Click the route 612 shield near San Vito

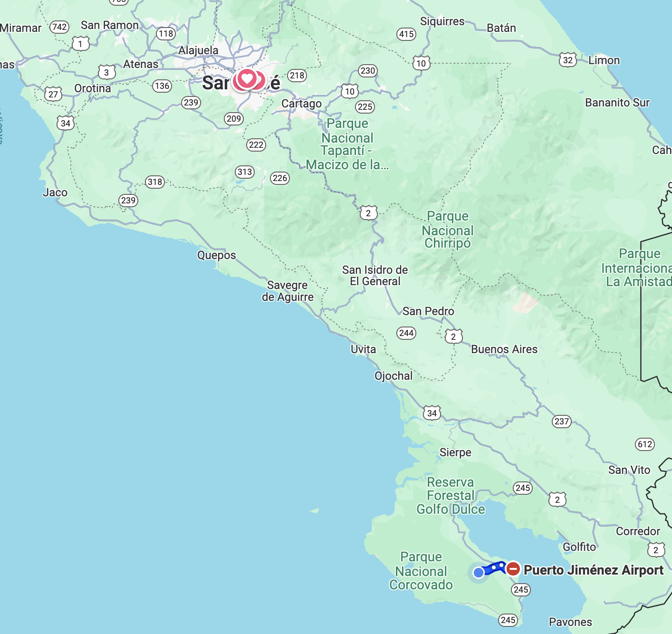click(645, 444)
